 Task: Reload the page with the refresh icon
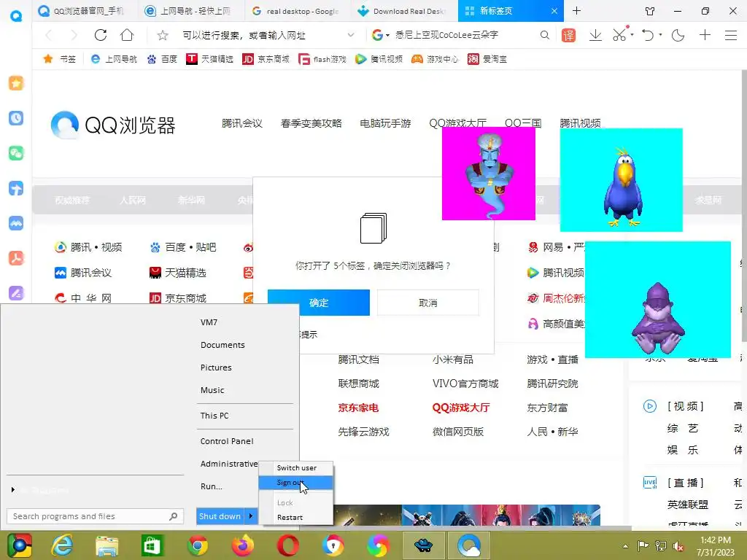(101, 35)
